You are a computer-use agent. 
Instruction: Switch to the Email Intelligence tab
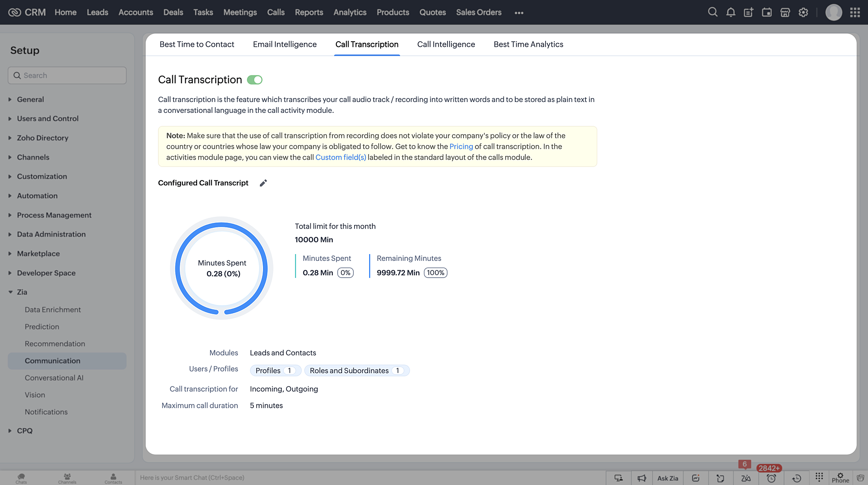click(285, 44)
